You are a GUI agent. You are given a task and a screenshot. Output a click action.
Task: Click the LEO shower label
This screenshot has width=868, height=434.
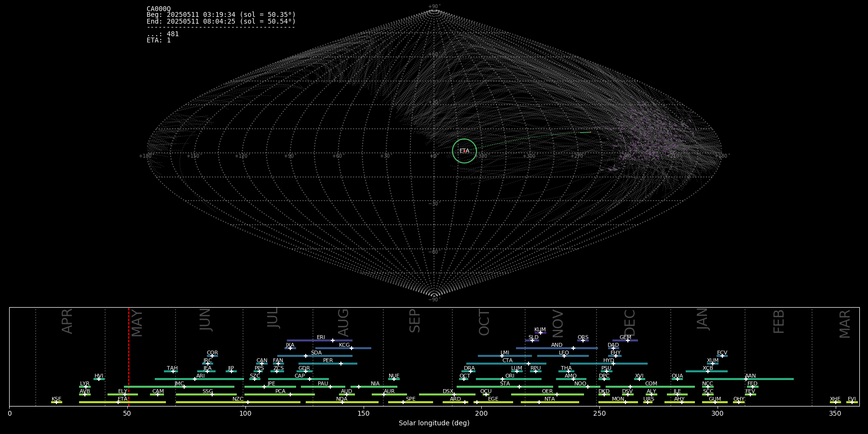[x=564, y=353]
